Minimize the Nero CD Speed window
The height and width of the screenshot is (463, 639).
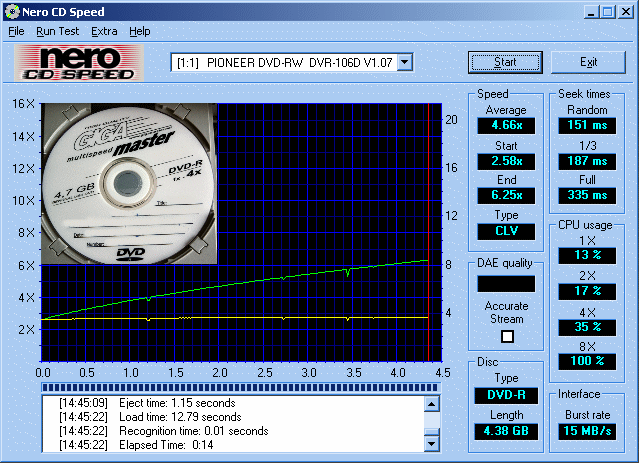[x=591, y=12]
